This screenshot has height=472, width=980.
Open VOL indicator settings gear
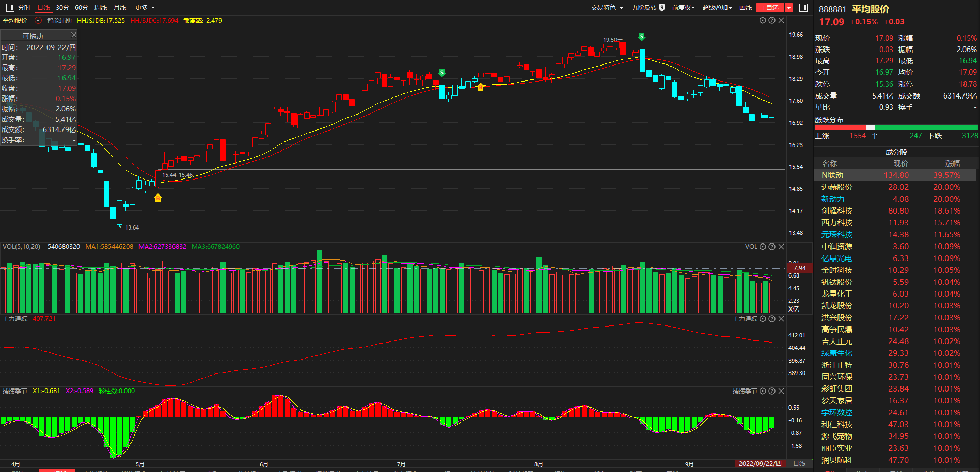point(763,247)
